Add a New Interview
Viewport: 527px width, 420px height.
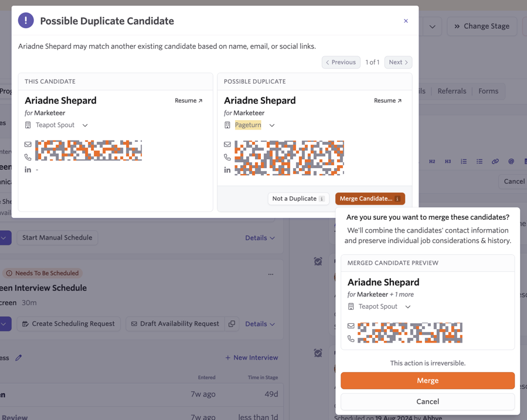click(251, 357)
